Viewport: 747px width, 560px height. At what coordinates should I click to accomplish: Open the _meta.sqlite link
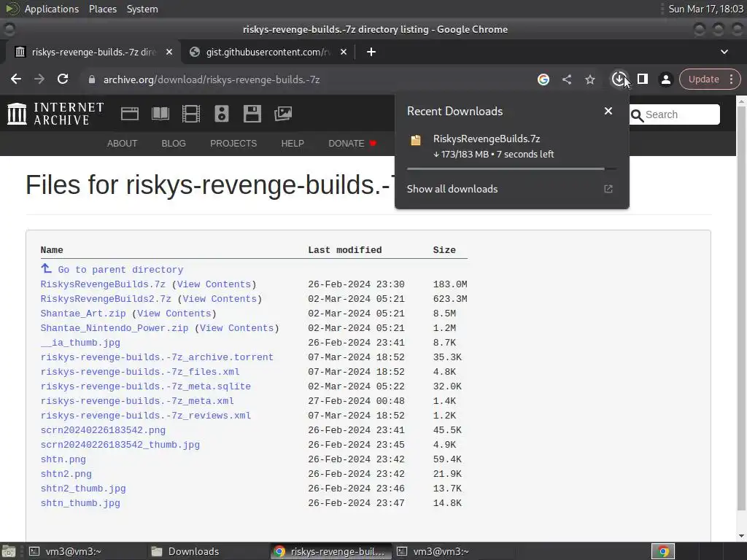pyautogui.click(x=146, y=386)
